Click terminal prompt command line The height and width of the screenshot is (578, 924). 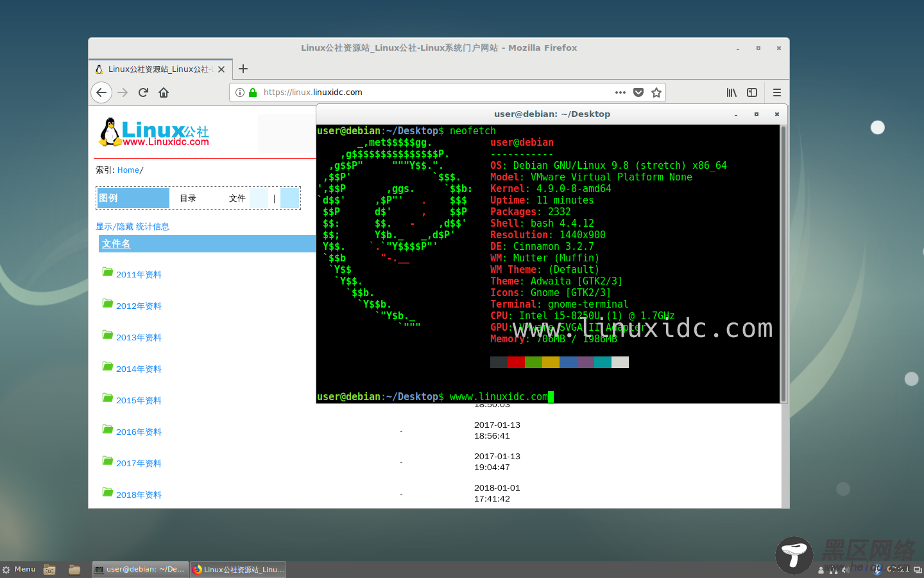coord(435,397)
